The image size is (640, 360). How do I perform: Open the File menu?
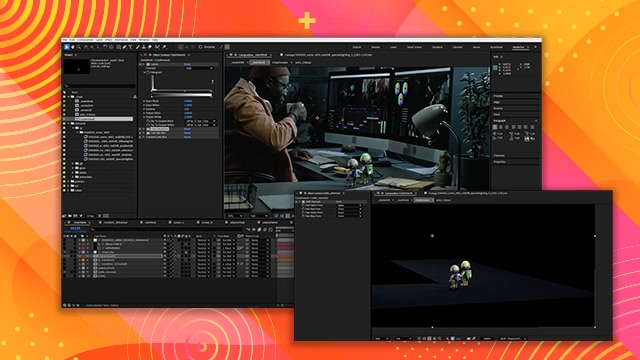click(64, 40)
